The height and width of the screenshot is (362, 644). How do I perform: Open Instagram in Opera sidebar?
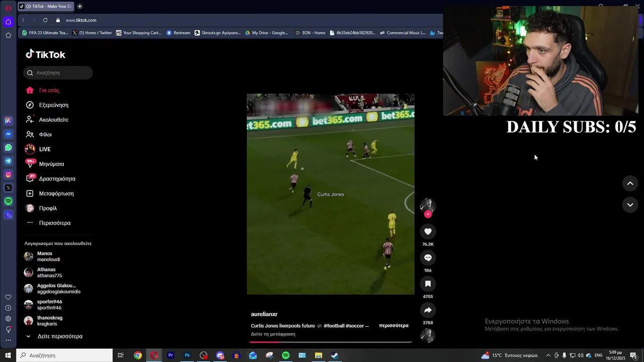coord(8,174)
